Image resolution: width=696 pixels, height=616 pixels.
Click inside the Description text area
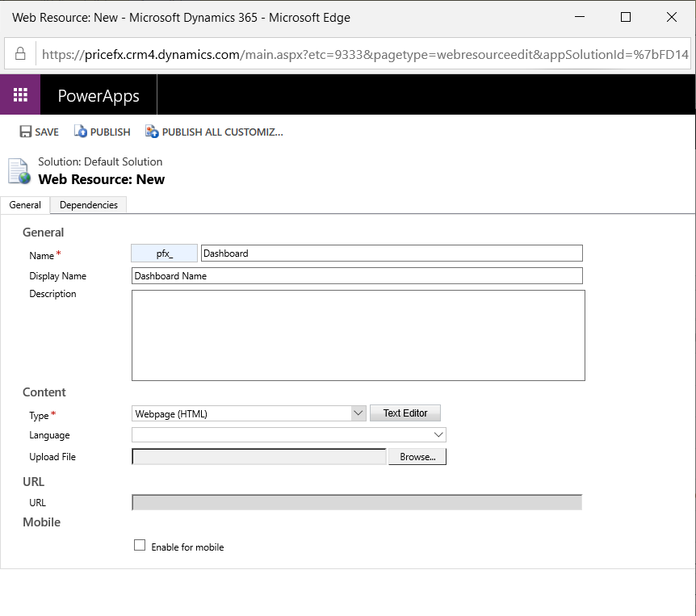click(x=358, y=335)
